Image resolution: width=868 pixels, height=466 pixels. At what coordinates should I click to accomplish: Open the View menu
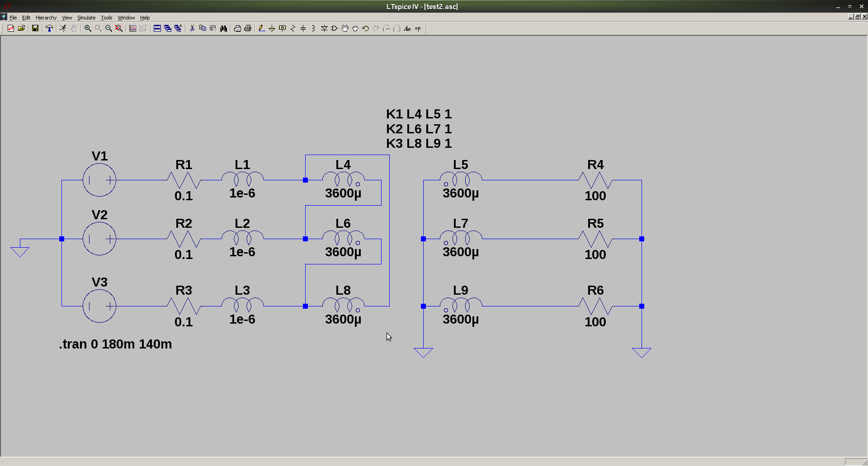(x=67, y=18)
